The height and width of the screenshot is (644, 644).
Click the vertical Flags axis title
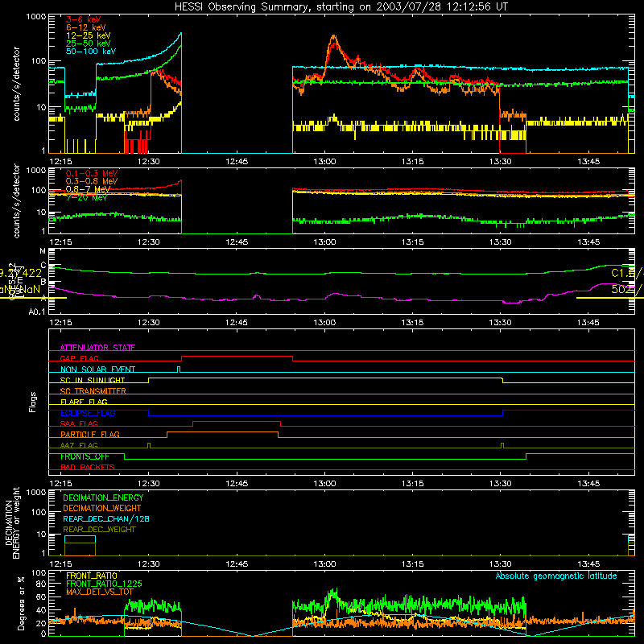[x=33, y=402]
